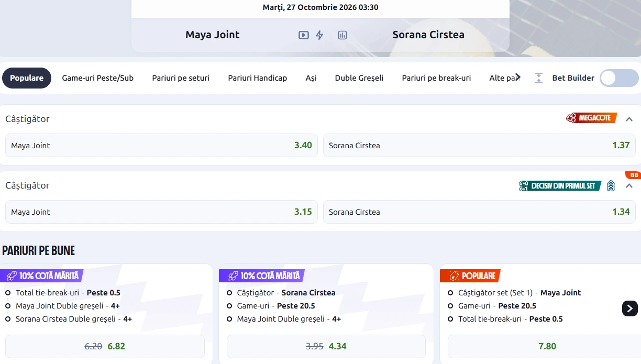Viewport: 641px width, 364px height.
Task: Collapse the first Câștigător market
Action: tap(629, 119)
